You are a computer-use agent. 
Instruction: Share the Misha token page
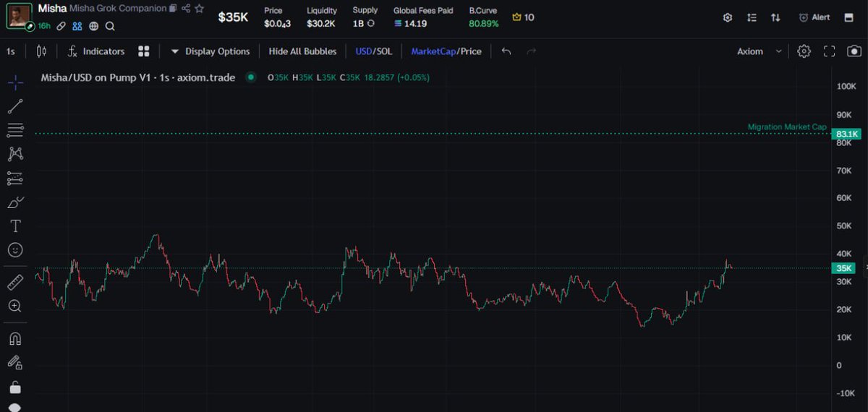pyautogui.click(x=186, y=9)
